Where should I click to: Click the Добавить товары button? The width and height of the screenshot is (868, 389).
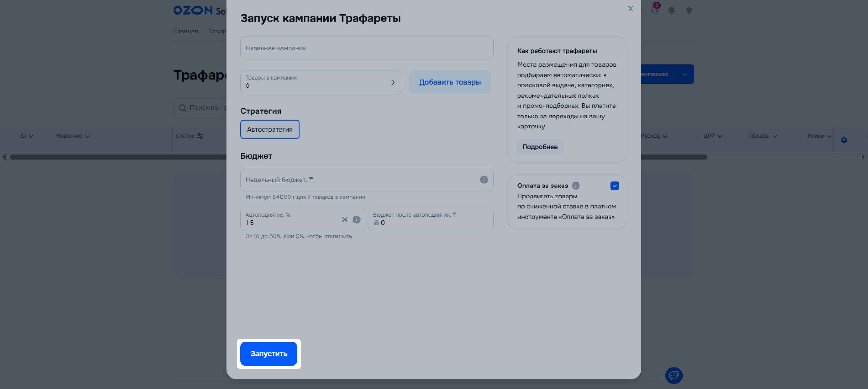[x=450, y=82]
